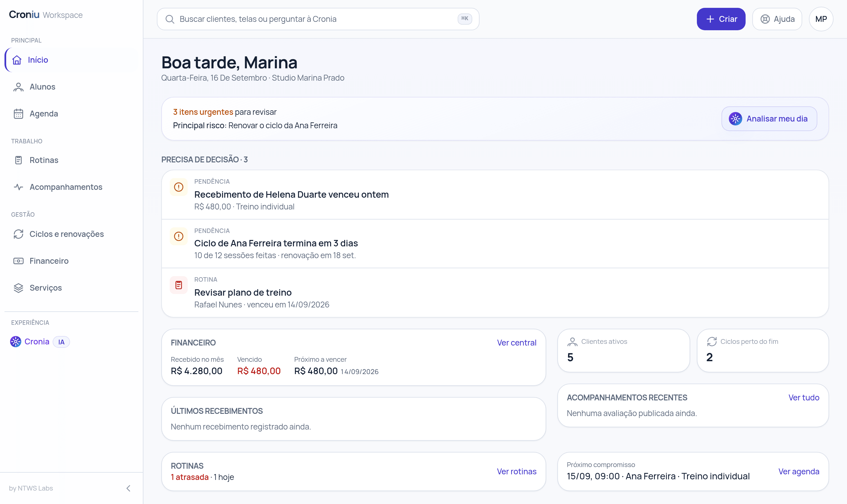
Task: Click the Criar button
Action: click(x=721, y=19)
